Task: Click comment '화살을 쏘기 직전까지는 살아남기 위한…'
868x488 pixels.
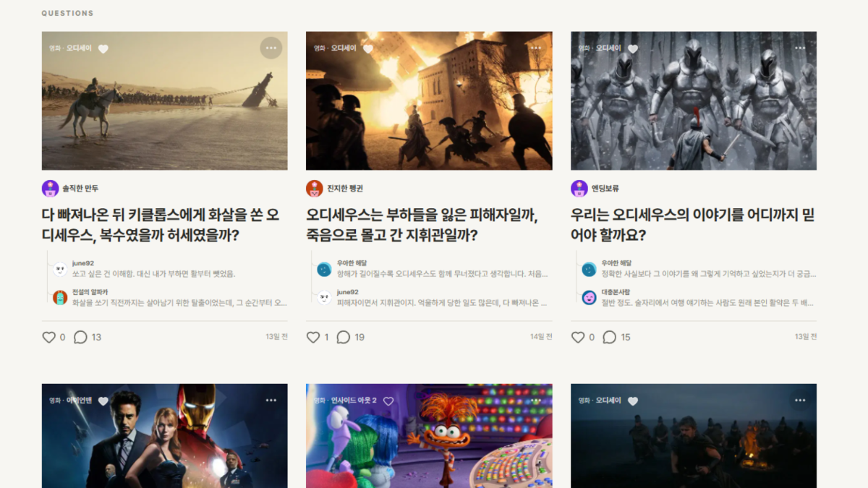Action: [179, 302]
